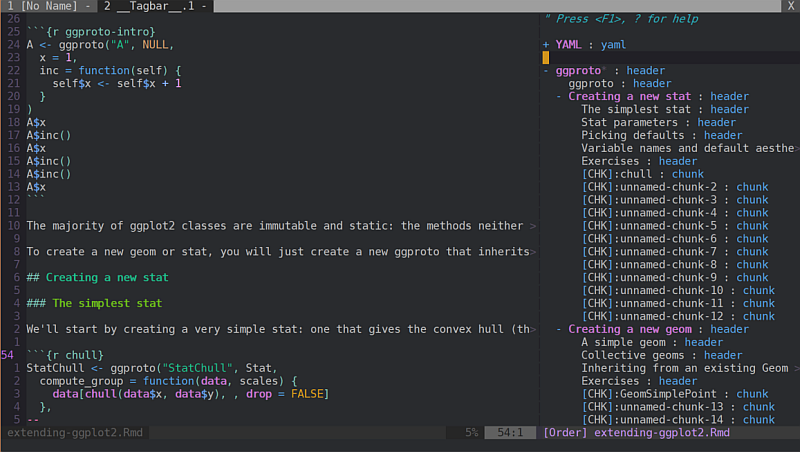800x452 pixels.
Task: Place cursor on '### The simplest stat' heading
Action: point(94,304)
